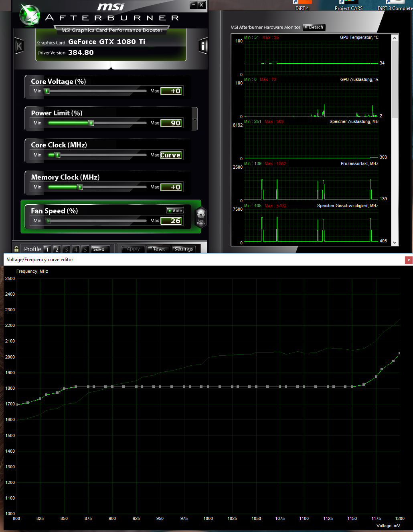Click the Fan Speed slider handle
Screen dimensions: 413x532
coord(49,221)
